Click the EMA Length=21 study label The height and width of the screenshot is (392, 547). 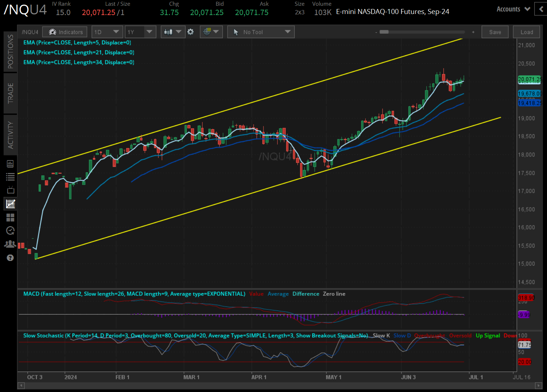79,52
